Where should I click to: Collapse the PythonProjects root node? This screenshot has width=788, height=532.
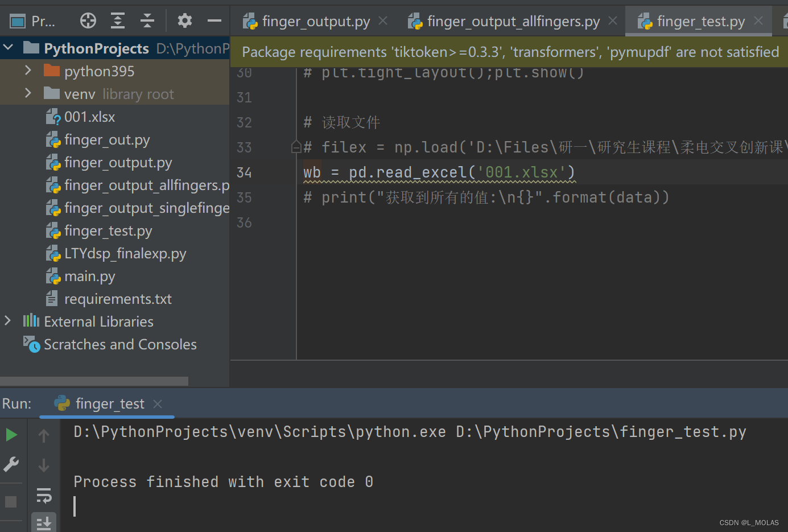8,48
